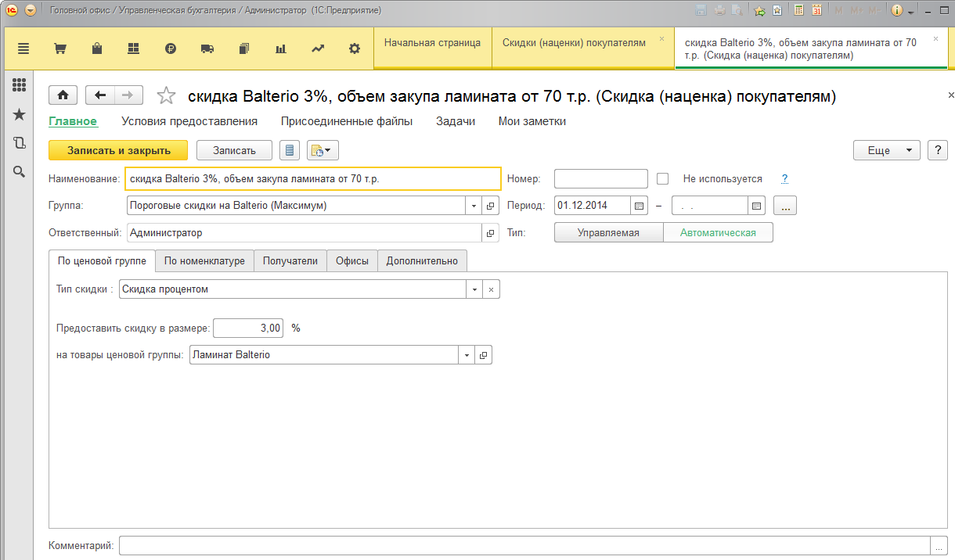This screenshot has width=955, height=560.
Task: Open the period selection '...' button
Action: (x=785, y=206)
